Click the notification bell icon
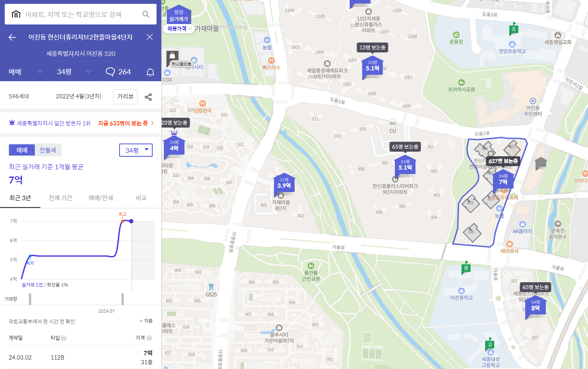Screen dimensions: 588x369 coord(150,72)
